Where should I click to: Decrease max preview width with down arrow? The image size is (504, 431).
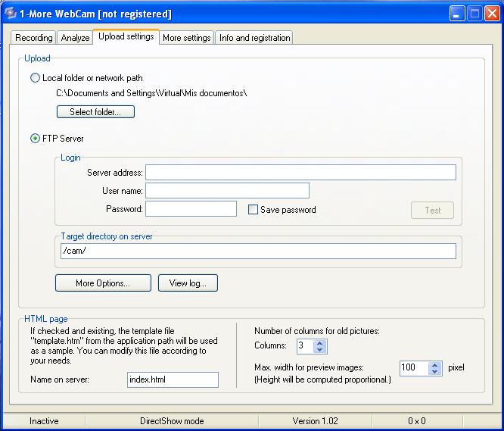[x=435, y=372]
